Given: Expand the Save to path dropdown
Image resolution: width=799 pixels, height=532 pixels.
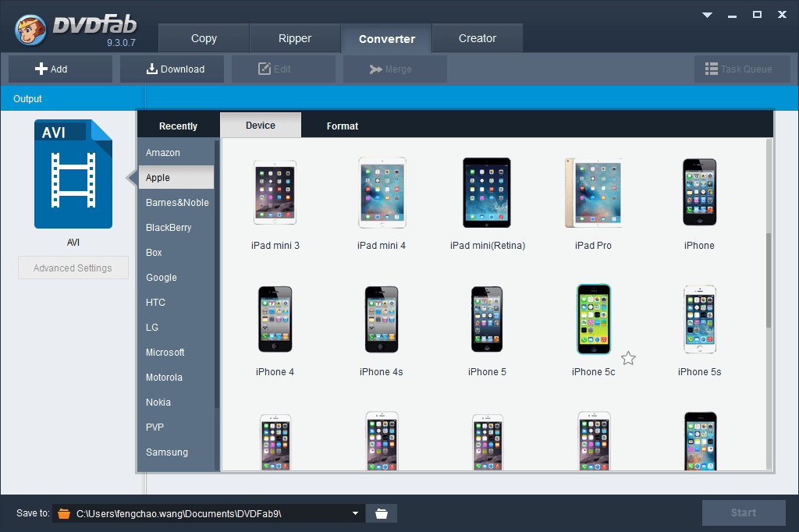Looking at the screenshot, I should click(x=355, y=513).
